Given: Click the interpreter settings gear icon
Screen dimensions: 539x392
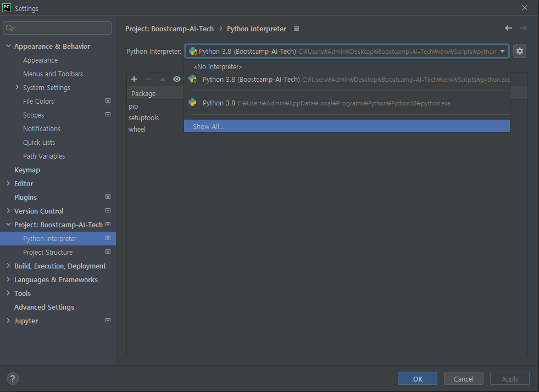Looking at the screenshot, I should 519,51.
